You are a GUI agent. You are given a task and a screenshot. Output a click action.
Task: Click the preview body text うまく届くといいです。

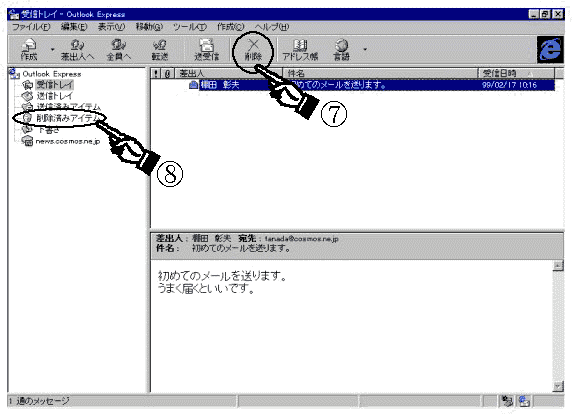pos(206,289)
